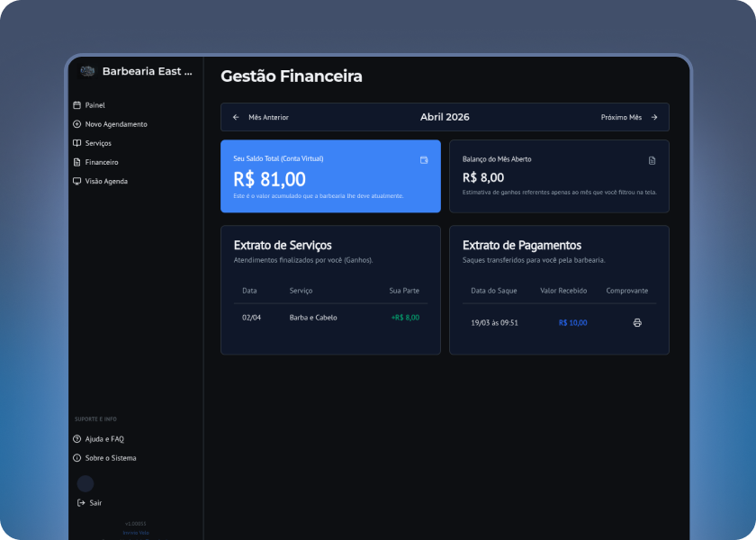Click the 'Data do Saque' column header
756x540 pixels.
[494, 291]
